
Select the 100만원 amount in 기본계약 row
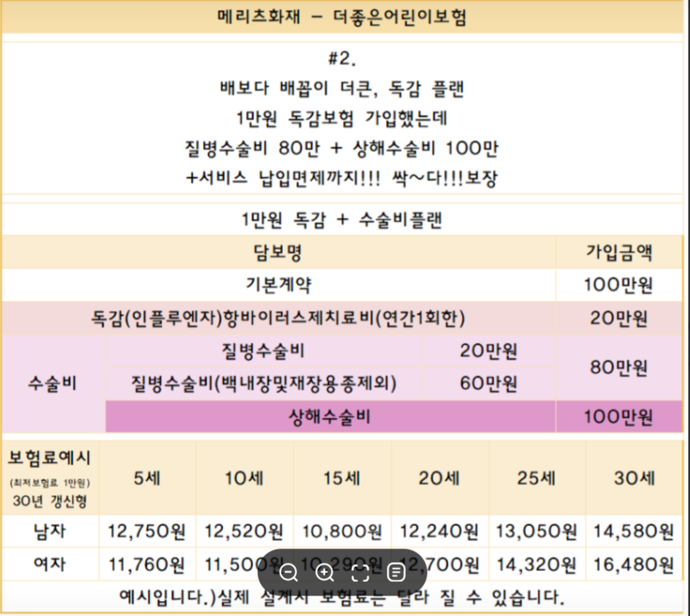(618, 285)
